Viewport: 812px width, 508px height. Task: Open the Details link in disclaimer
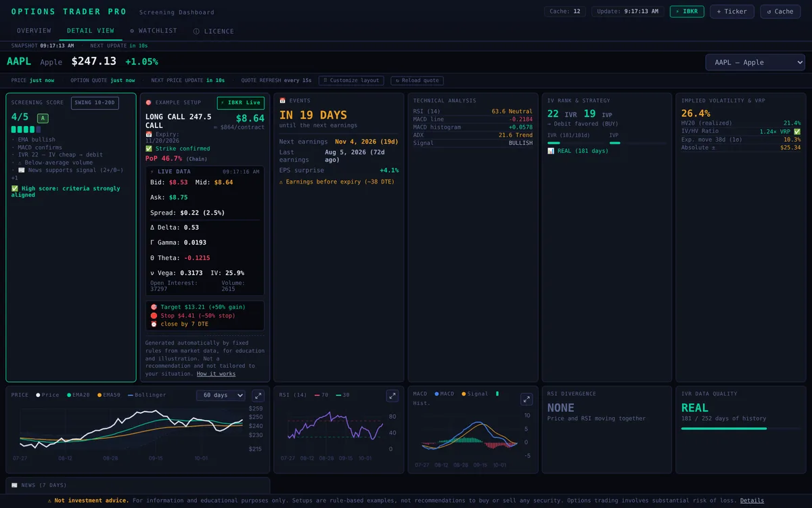752,501
